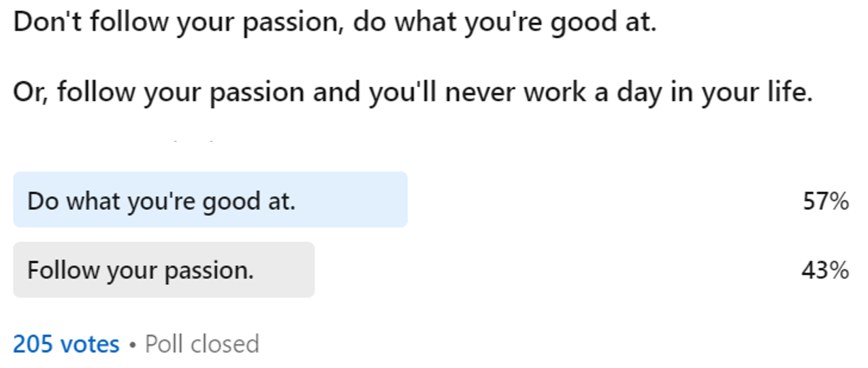Click the number '205' in the vote count
The image size is (868, 368).
(33, 344)
